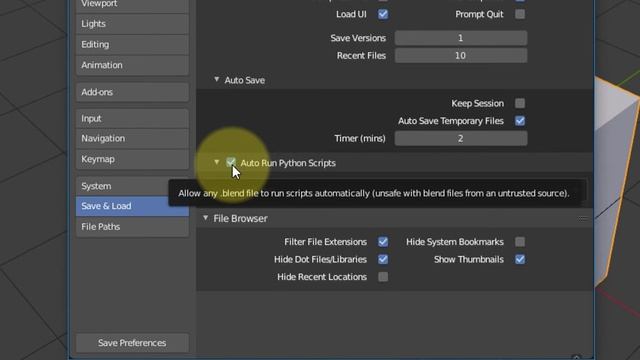
Task: Enable Hide System Bookmarks checkbox
Action: coord(520,242)
